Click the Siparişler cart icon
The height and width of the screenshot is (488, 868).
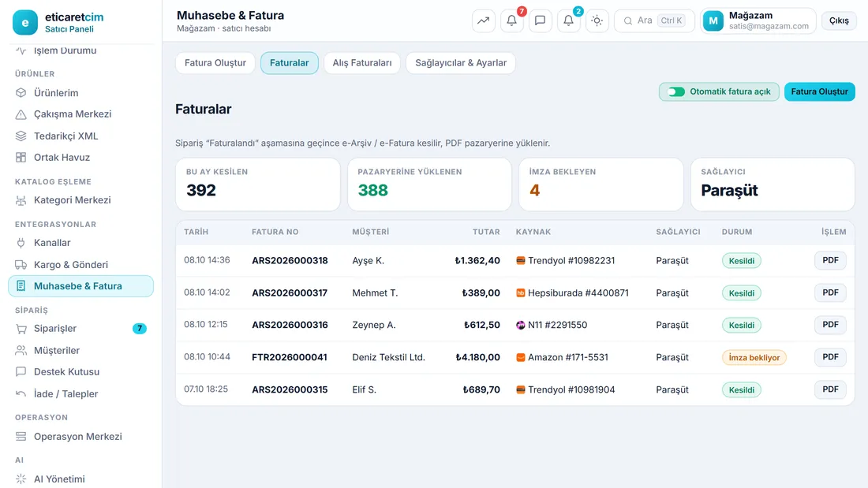tap(21, 329)
